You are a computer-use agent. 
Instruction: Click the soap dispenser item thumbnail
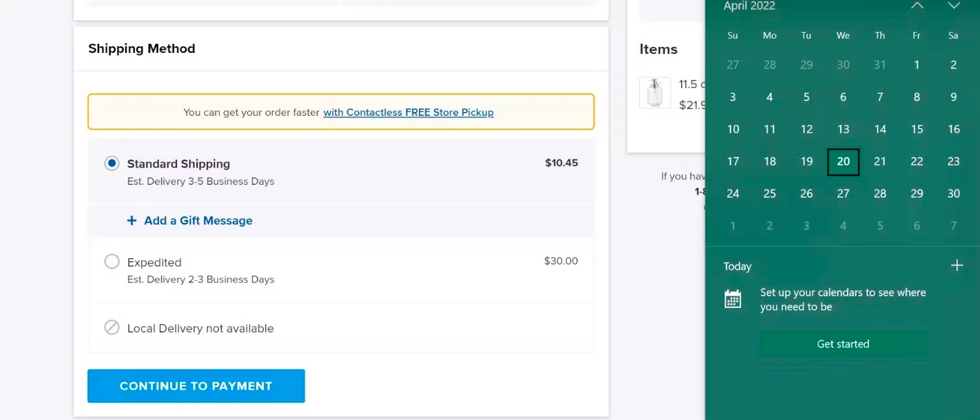pos(655,93)
